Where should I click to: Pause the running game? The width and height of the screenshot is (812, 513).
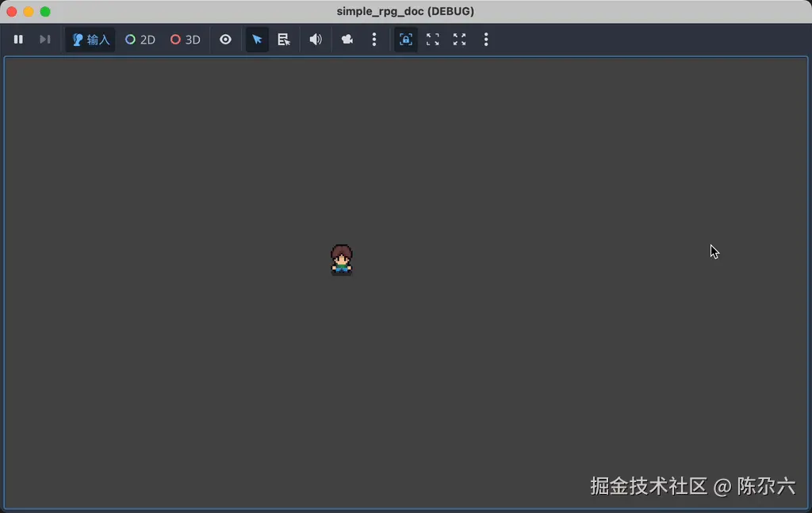pyautogui.click(x=18, y=39)
